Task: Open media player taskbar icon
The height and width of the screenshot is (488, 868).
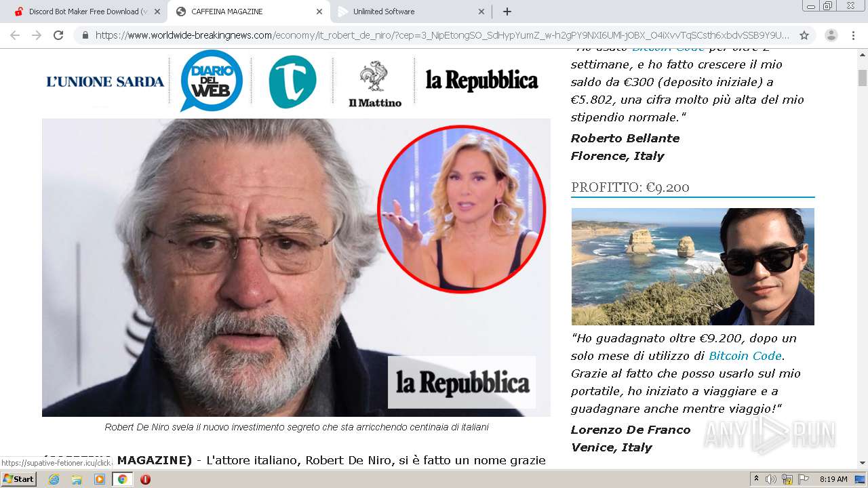Action: pos(100,479)
